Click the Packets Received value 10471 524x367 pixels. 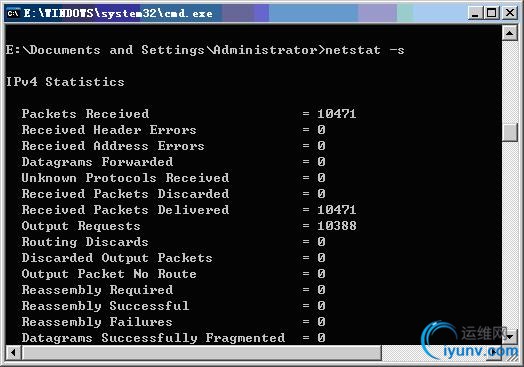[337, 114]
